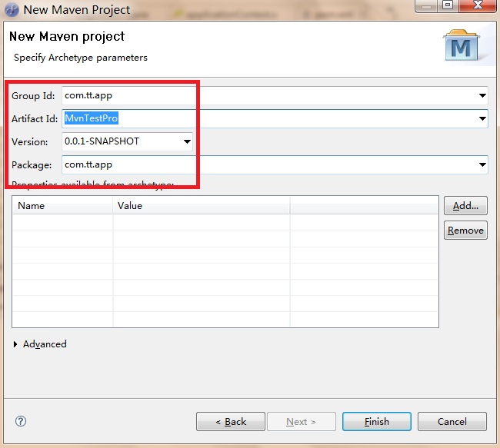Image resolution: width=500 pixels, height=448 pixels.
Task: Cancel the New Maven Project dialog
Action: tap(452, 421)
